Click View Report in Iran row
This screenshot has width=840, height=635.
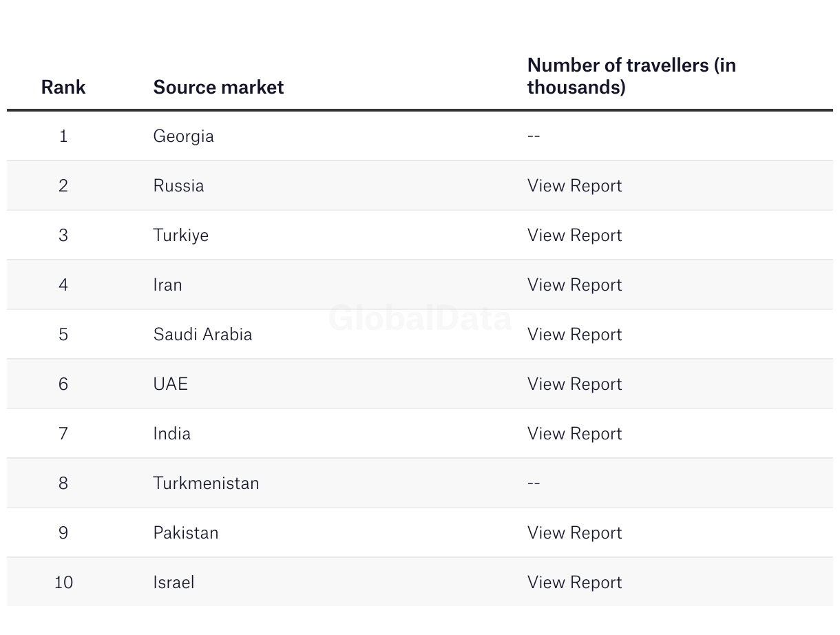(574, 285)
